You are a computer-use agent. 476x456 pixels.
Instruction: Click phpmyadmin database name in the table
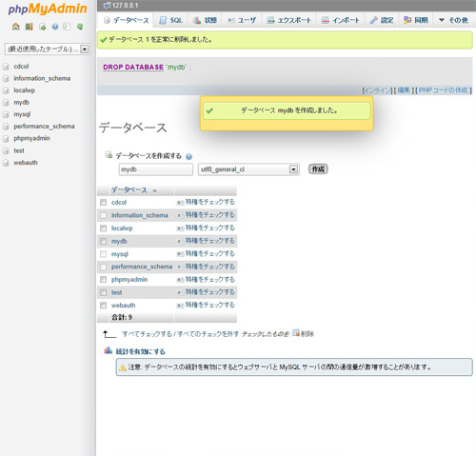[x=129, y=280]
